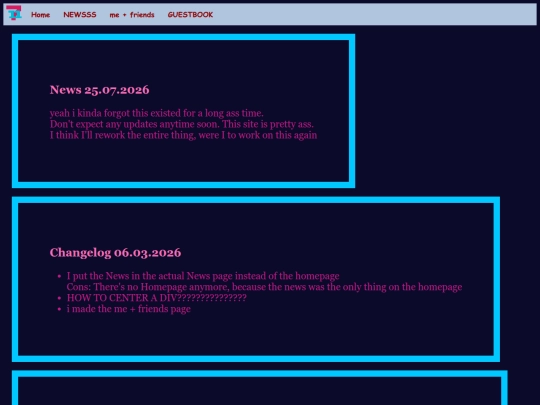Click the line 'yeah i kinda forgot this existed'

coord(157,113)
